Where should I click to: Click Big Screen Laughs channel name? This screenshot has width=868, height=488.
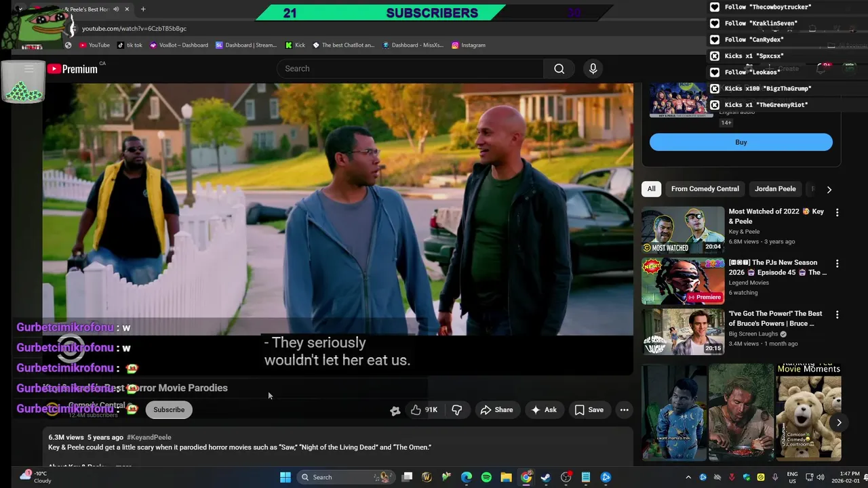(753, 333)
